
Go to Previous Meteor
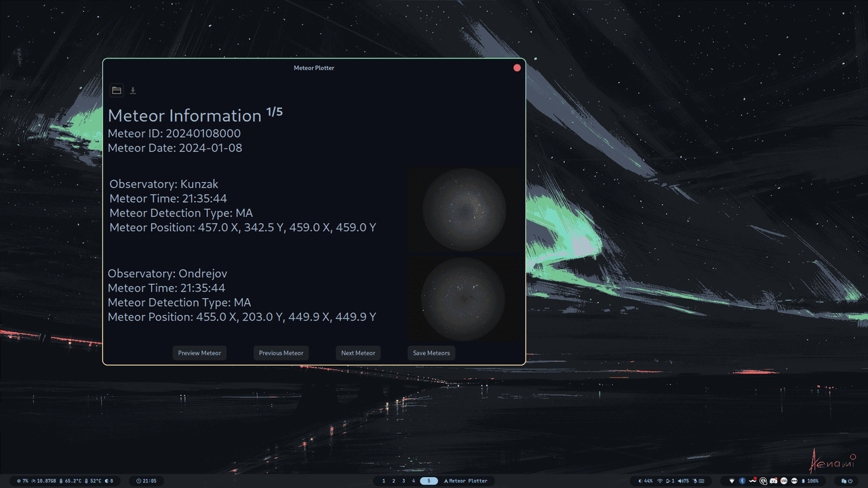click(x=281, y=352)
